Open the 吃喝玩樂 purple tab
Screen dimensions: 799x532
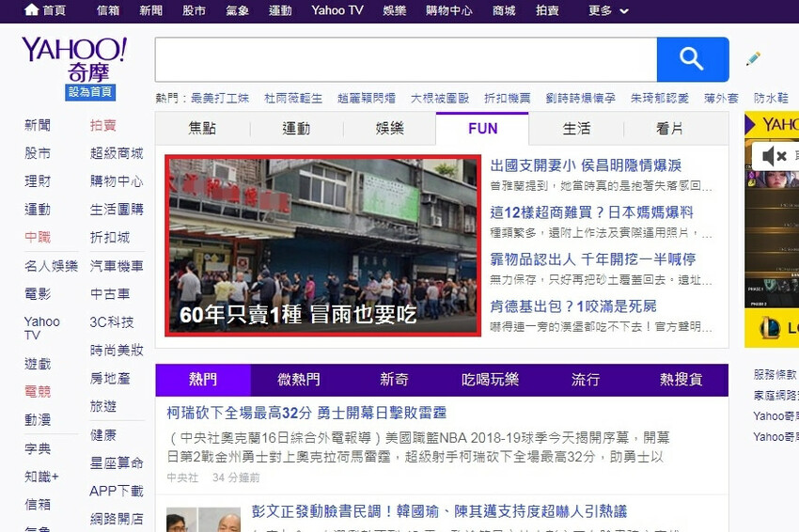point(490,380)
